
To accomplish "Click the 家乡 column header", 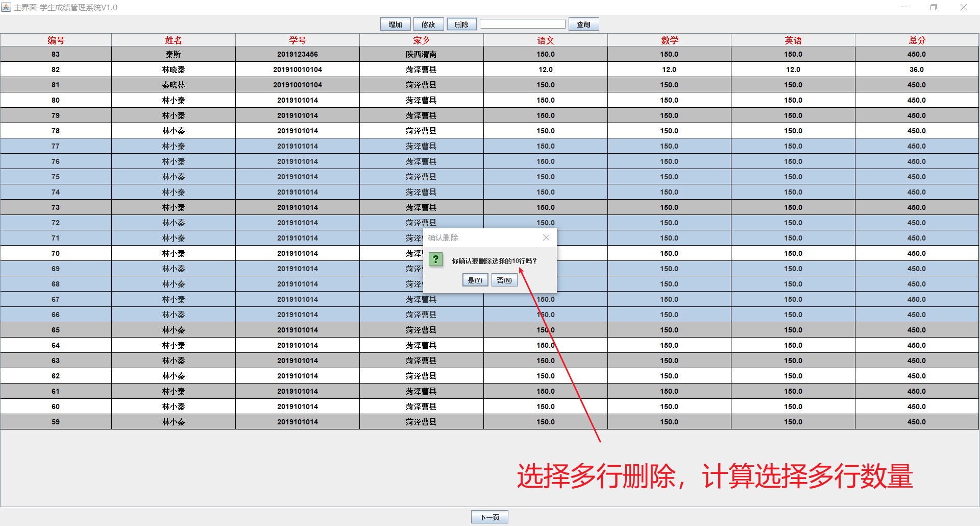I will pyautogui.click(x=421, y=40).
